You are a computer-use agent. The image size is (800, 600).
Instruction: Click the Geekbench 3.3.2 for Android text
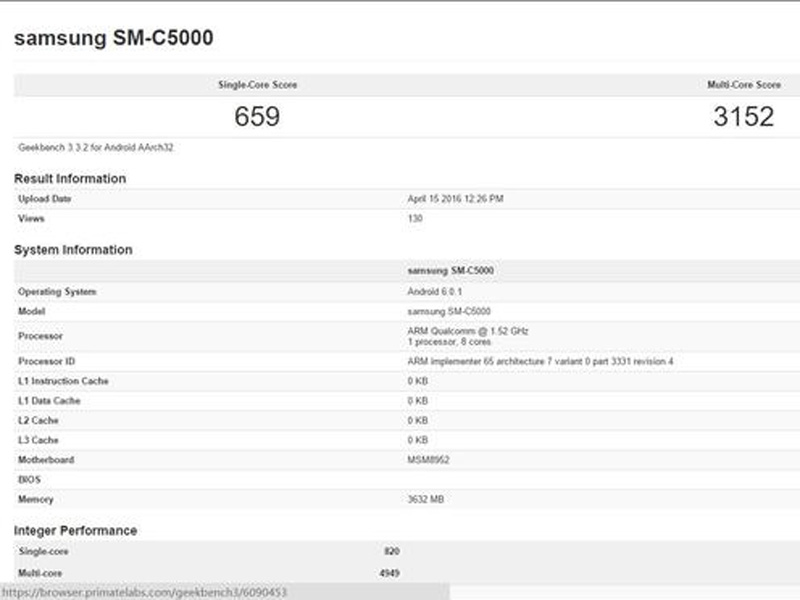[96, 147]
